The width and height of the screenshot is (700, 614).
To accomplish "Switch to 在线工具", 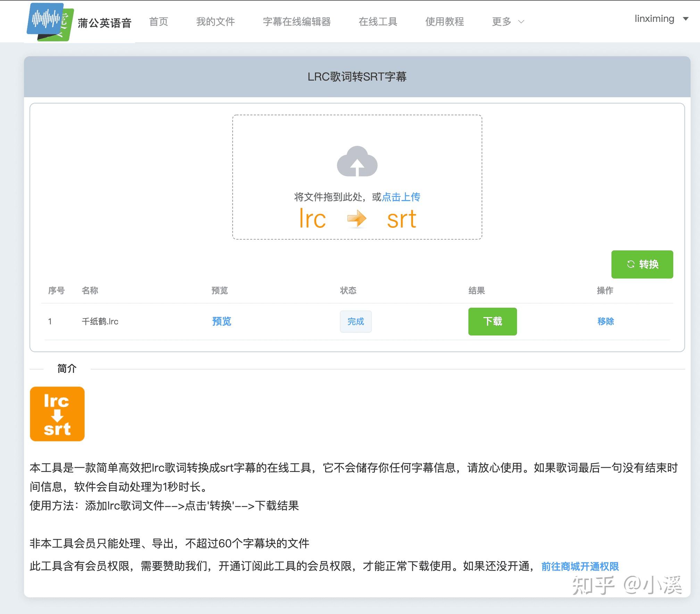I will [378, 22].
